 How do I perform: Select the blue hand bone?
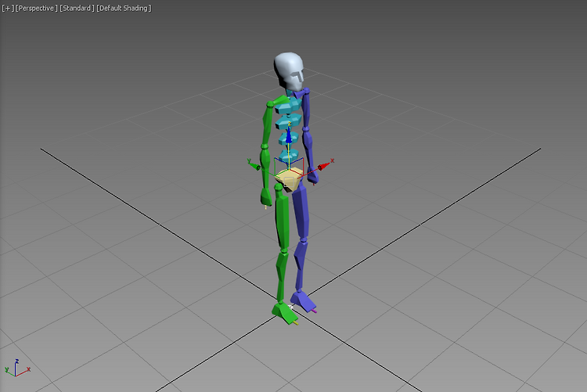313,176
